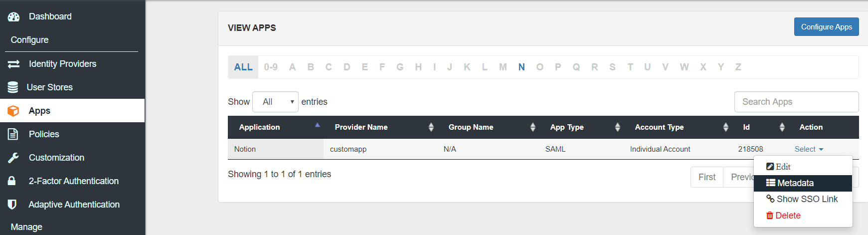
Task: Choose Delete from the action menu
Action: pos(803,216)
